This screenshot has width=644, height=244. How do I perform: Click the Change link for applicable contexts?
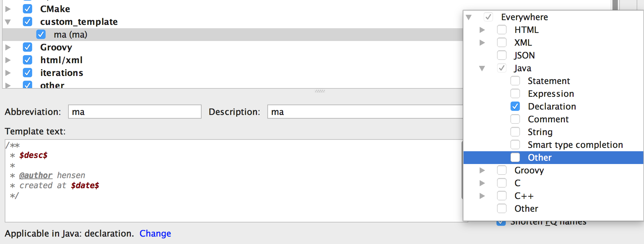155,233
